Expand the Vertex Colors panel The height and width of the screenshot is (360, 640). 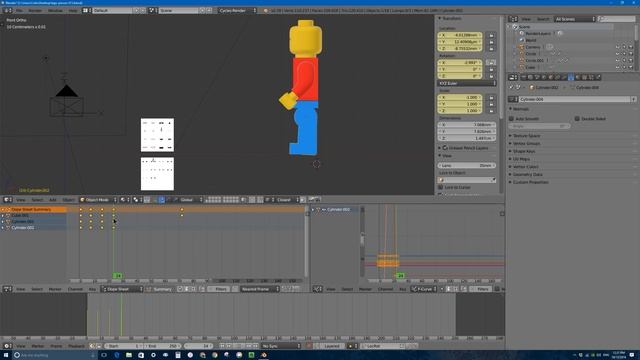point(525,167)
